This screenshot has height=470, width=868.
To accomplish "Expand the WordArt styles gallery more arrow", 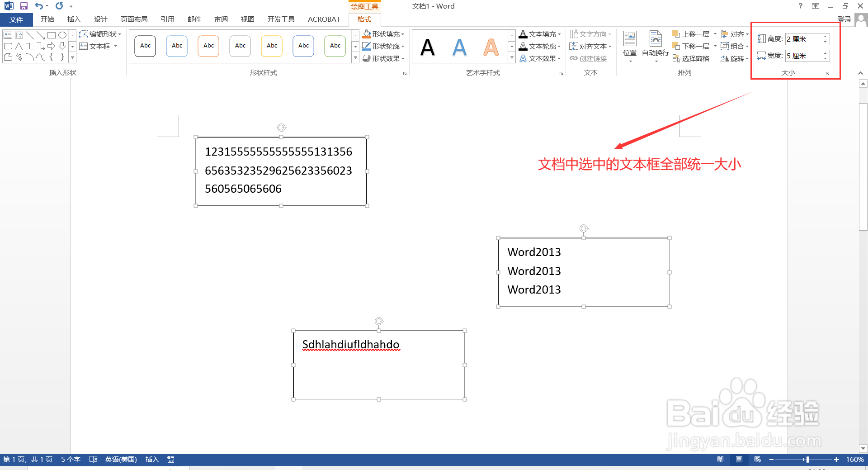I will [512, 58].
